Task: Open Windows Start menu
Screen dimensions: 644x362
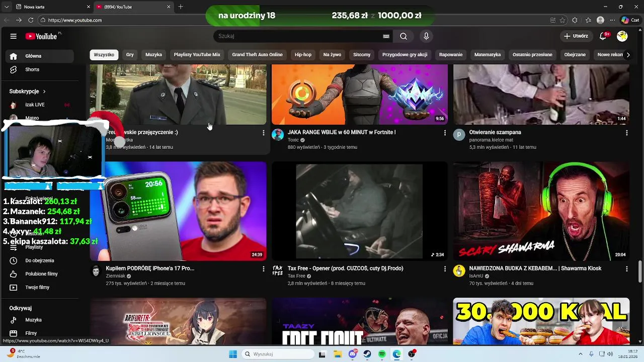Action: pos(233,354)
